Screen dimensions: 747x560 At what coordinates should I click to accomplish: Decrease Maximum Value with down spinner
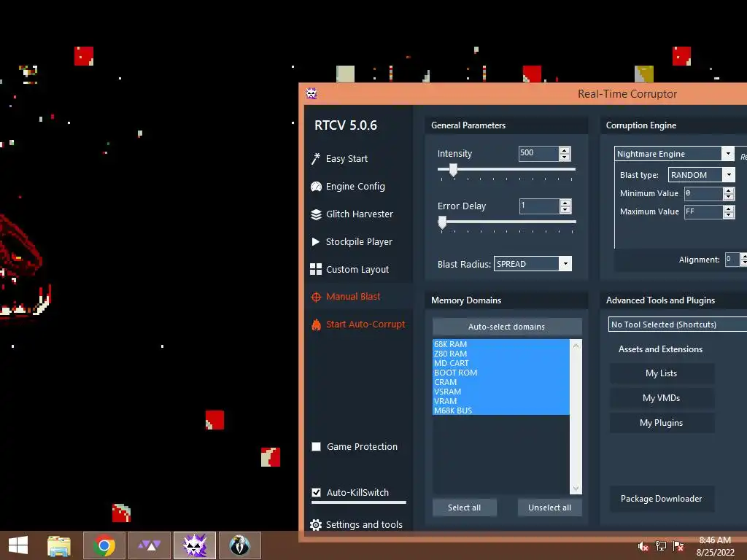(729, 215)
